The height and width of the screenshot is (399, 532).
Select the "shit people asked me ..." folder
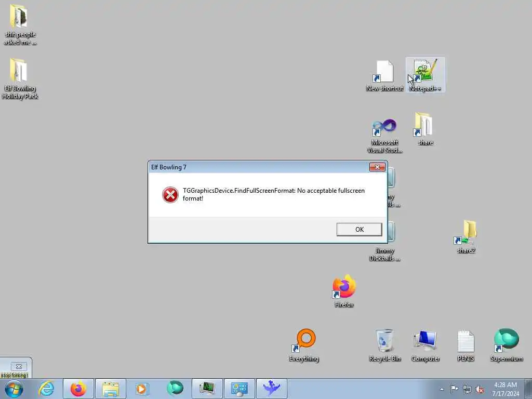pos(20,25)
